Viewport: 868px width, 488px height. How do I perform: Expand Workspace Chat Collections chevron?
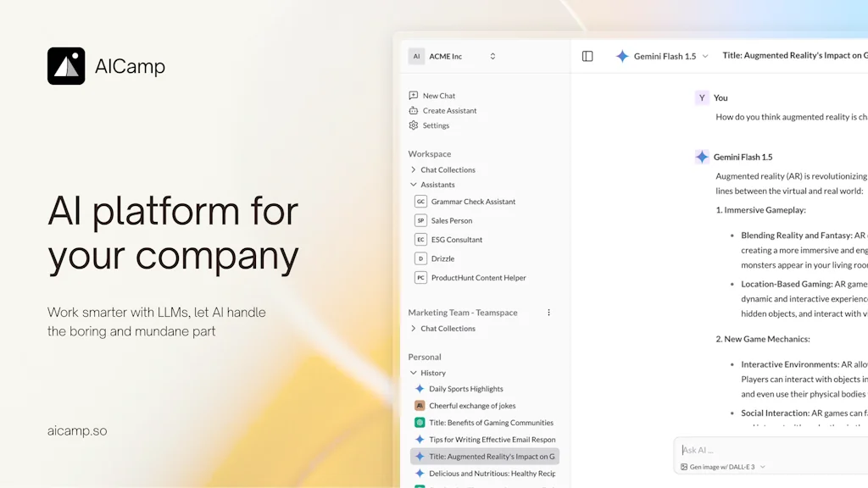pos(413,169)
